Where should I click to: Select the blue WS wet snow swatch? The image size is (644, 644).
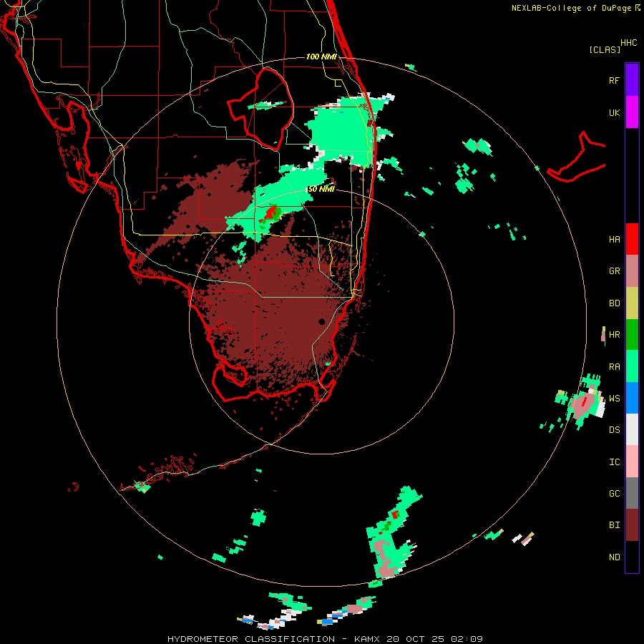pyautogui.click(x=632, y=398)
